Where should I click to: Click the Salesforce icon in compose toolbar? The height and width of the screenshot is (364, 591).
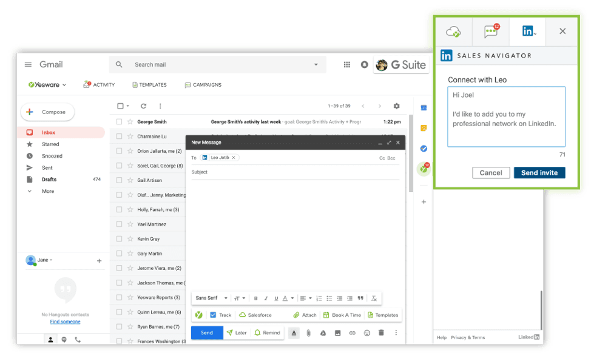(x=243, y=315)
